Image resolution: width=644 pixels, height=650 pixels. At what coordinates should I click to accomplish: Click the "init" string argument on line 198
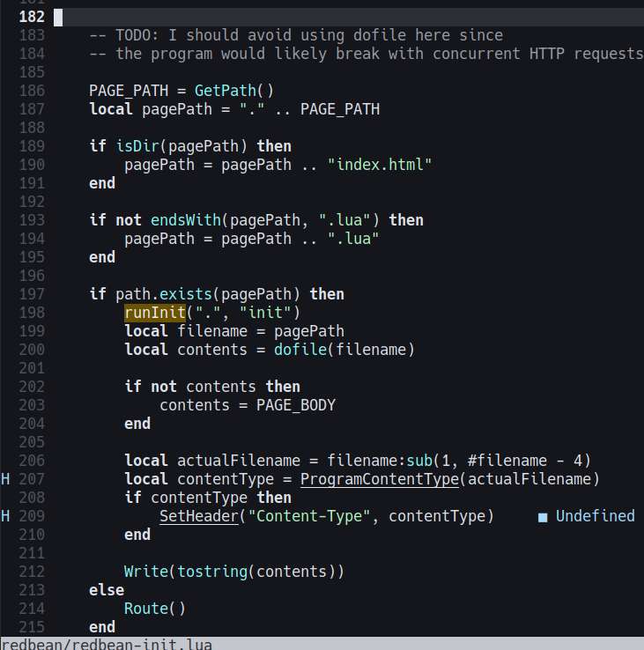tap(265, 313)
